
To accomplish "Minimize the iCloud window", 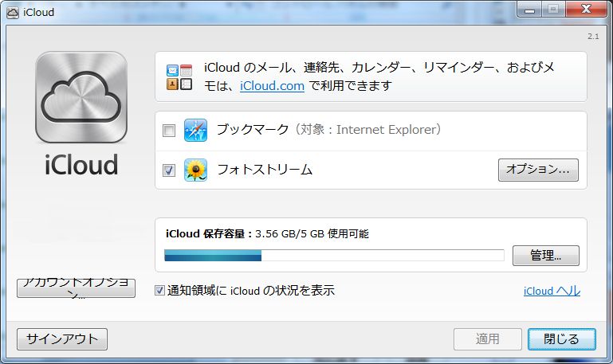I will [x=529, y=10].
